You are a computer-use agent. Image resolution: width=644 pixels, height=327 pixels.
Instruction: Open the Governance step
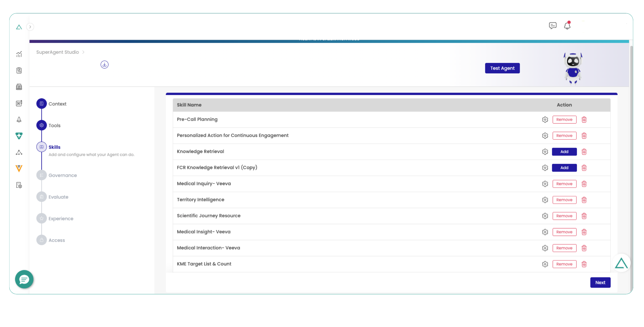57,175
